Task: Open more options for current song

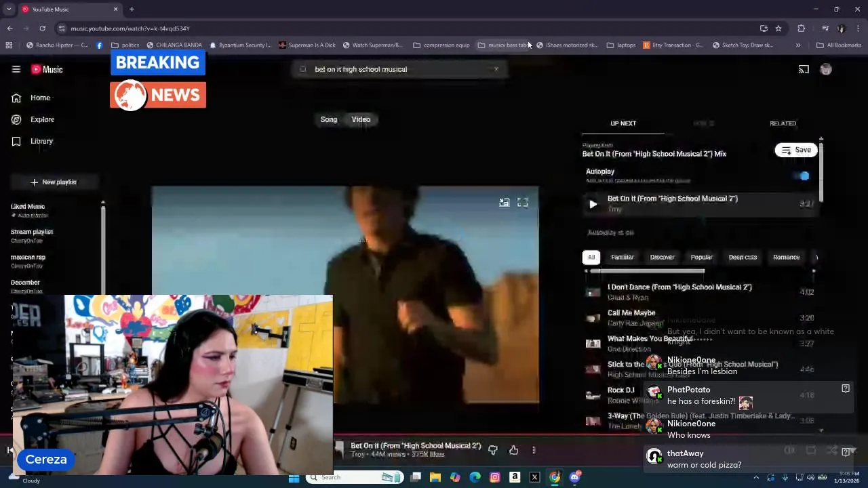Action: (x=534, y=450)
